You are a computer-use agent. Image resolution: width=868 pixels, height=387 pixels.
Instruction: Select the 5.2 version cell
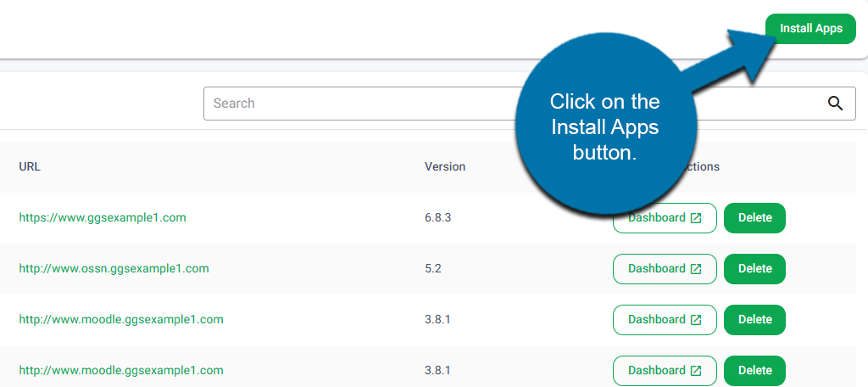click(433, 268)
